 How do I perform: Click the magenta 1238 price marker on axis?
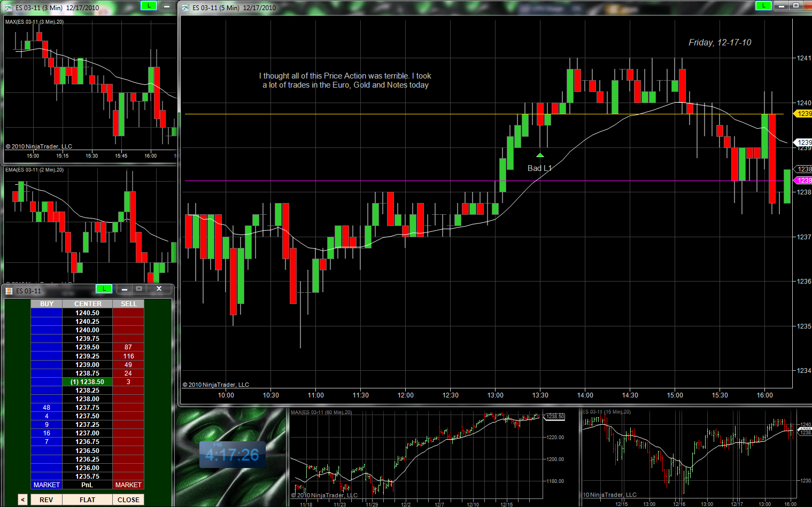coord(803,181)
